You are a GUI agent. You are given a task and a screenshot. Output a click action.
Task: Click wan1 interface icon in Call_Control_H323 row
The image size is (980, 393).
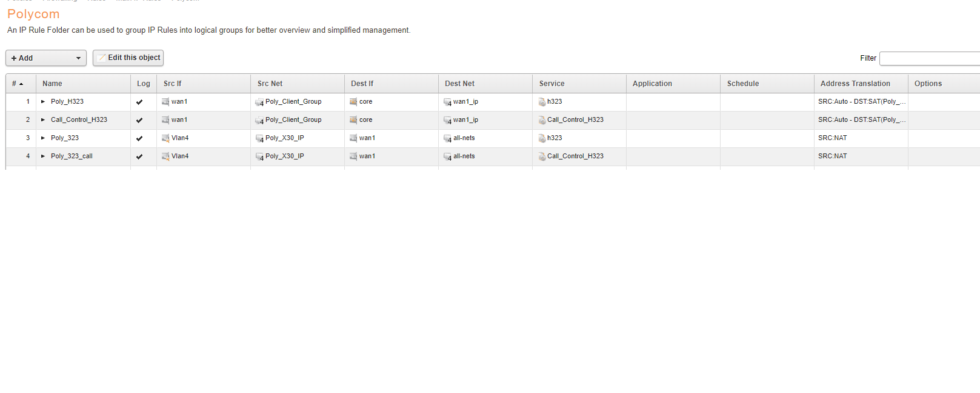point(165,120)
